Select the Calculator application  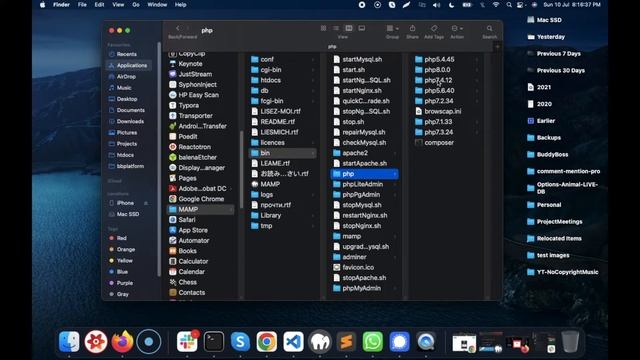click(x=193, y=261)
